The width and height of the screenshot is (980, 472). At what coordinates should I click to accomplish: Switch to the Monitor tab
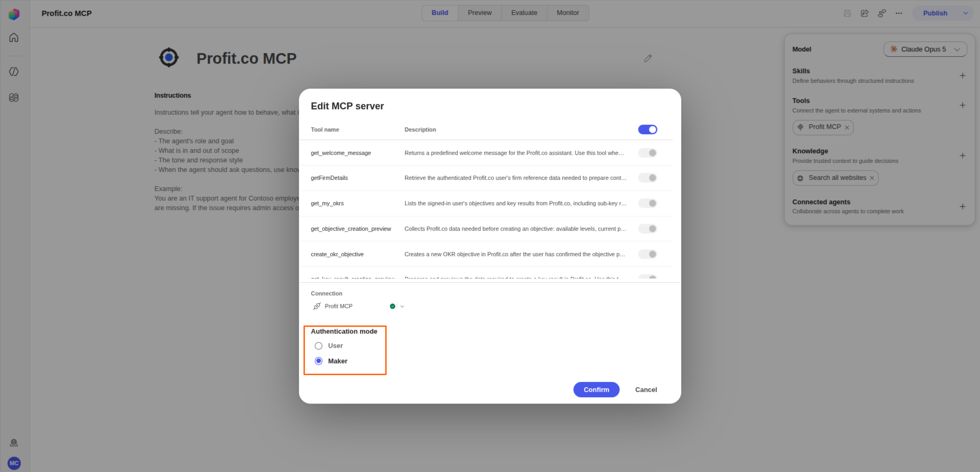[x=568, y=13]
